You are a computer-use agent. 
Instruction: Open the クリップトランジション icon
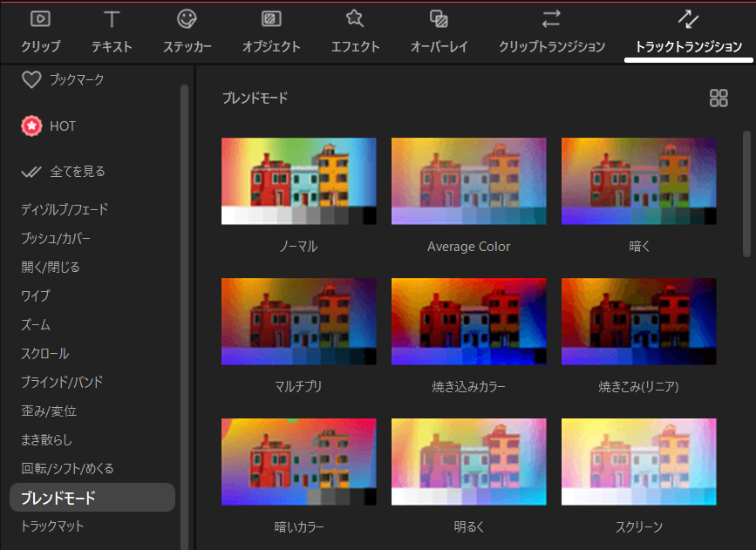pyautogui.click(x=551, y=19)
